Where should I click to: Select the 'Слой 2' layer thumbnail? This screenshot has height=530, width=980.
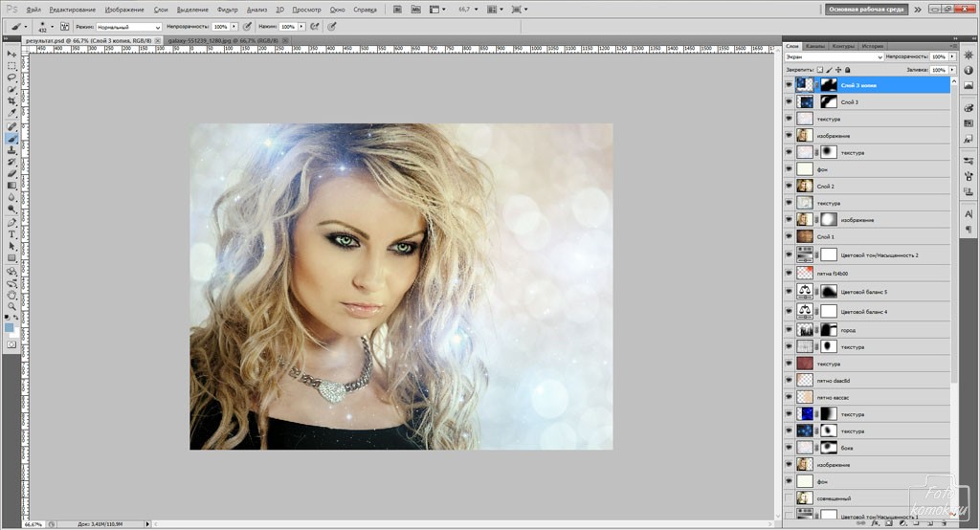(x=804, y=186)
